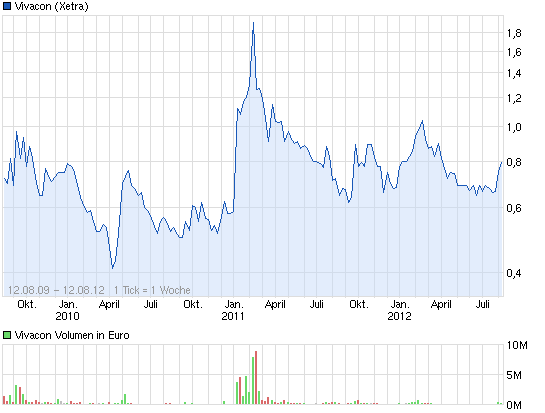Click the 0,8 price axis label
This screenshot has width=545, height=413.
(x=514, y=162)
